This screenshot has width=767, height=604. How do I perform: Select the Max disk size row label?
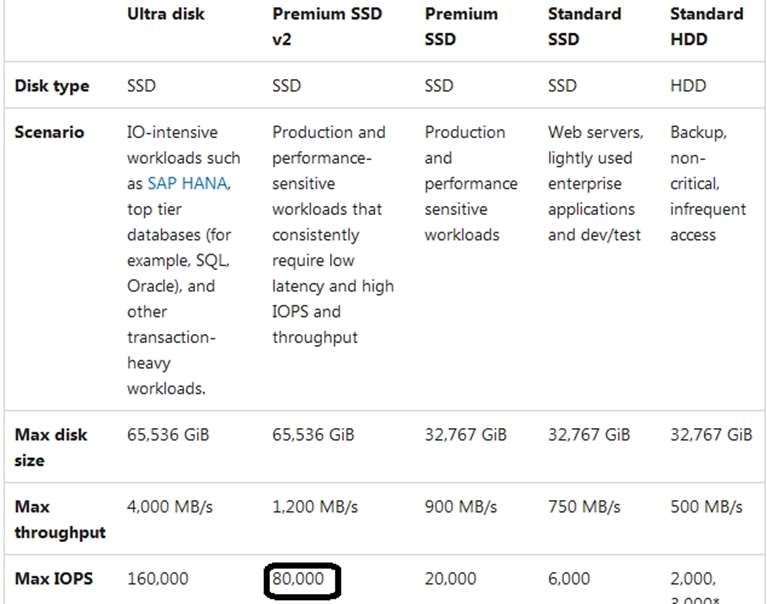(51, 447)
